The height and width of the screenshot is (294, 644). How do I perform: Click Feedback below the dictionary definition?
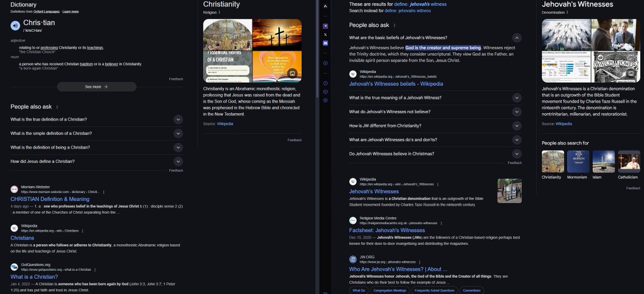[176, 79]
